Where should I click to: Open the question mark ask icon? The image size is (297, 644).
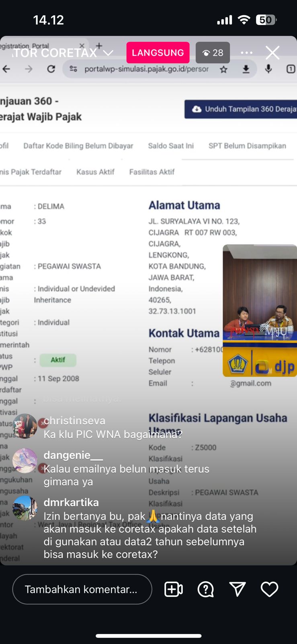pos(205,589)
